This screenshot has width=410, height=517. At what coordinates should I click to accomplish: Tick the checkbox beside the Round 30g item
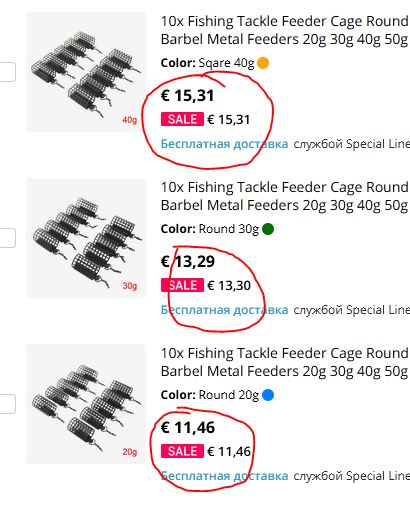click(x=7, y=238)
